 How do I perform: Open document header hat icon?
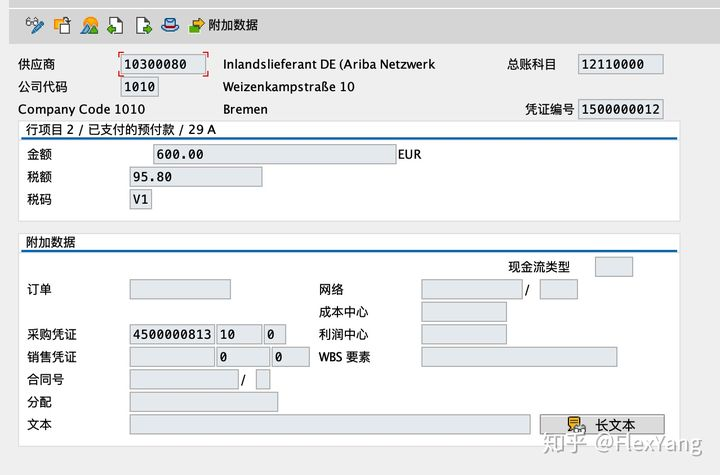click(x=170, y=25)
